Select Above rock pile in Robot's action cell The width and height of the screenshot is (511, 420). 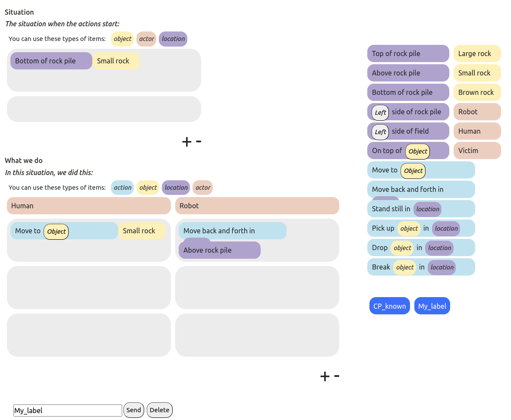[x=220, y=250]
